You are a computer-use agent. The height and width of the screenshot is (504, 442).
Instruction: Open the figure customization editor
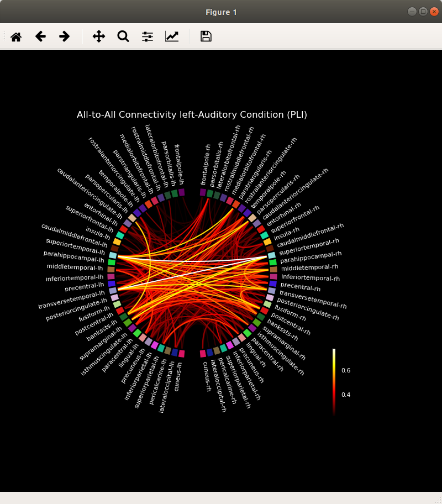[172, 36]
